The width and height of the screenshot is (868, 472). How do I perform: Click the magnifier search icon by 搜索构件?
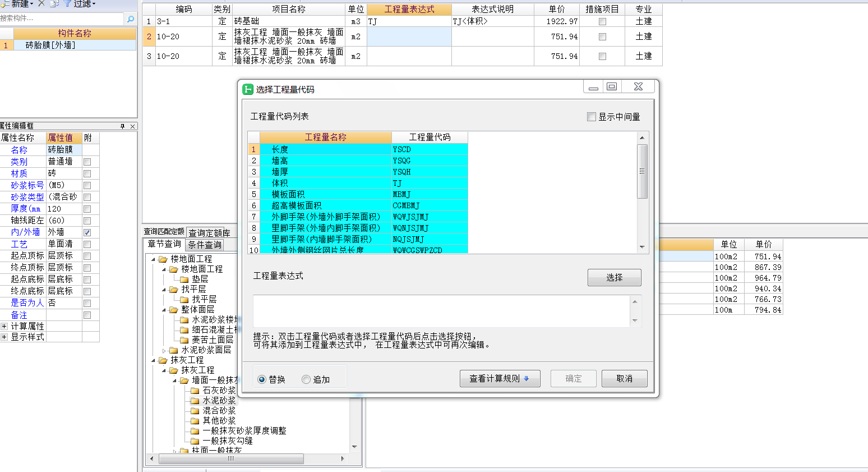131,19
